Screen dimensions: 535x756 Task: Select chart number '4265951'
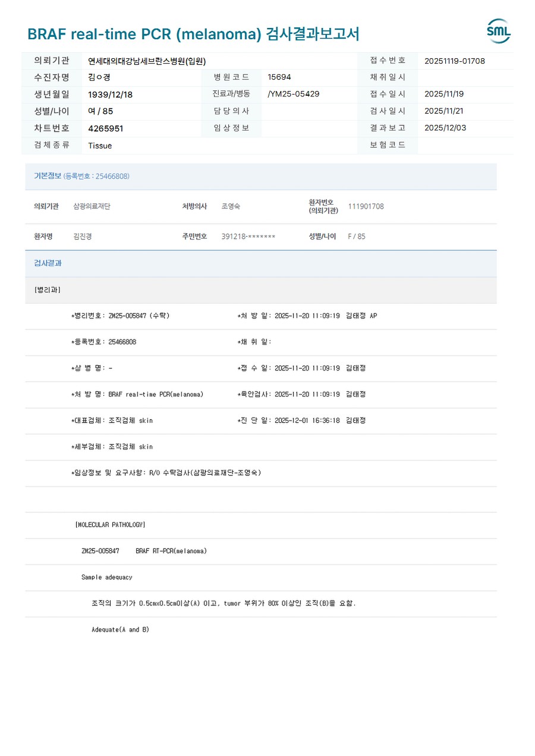click(106, 128)
